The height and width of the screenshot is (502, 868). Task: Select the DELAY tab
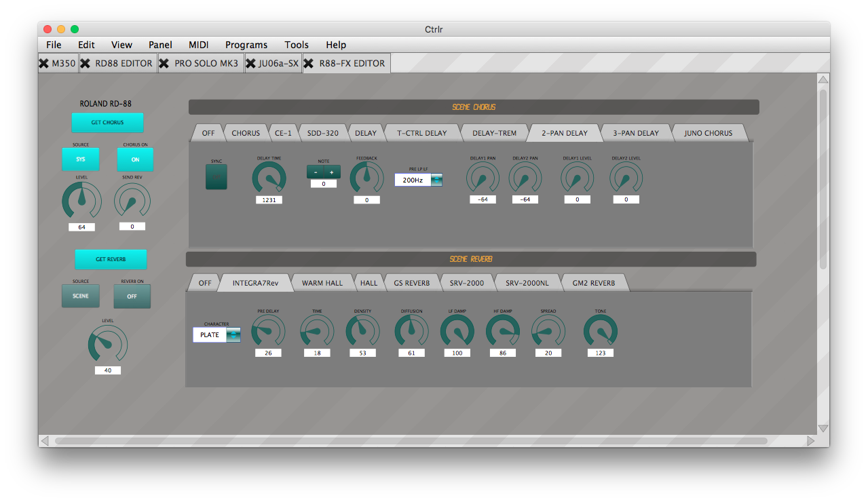pos(366,133)
